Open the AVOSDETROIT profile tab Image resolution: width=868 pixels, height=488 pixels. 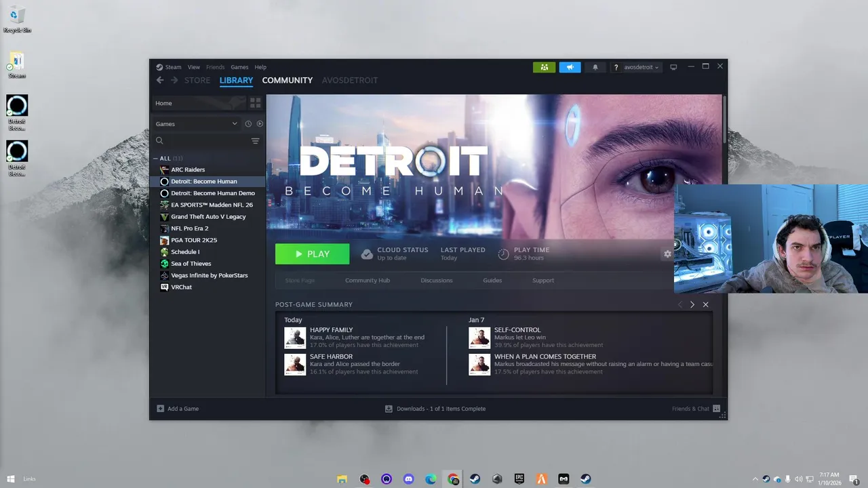tap(350, 80)
